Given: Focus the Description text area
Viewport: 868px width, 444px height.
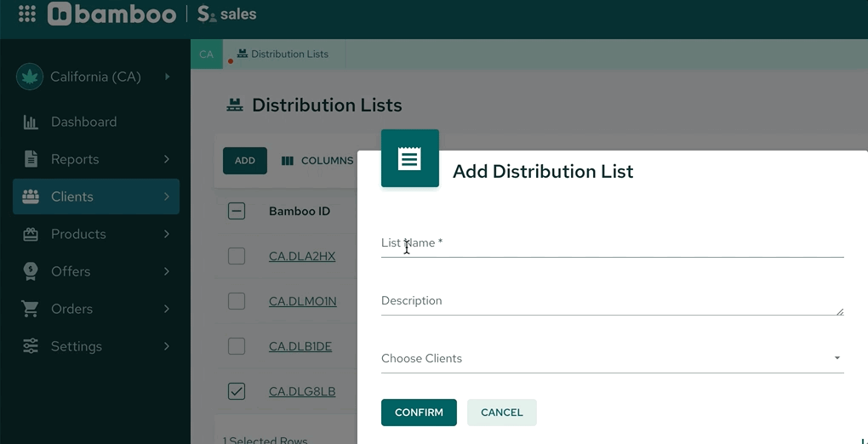Looking at the screenshot, I should click(612, 302).
